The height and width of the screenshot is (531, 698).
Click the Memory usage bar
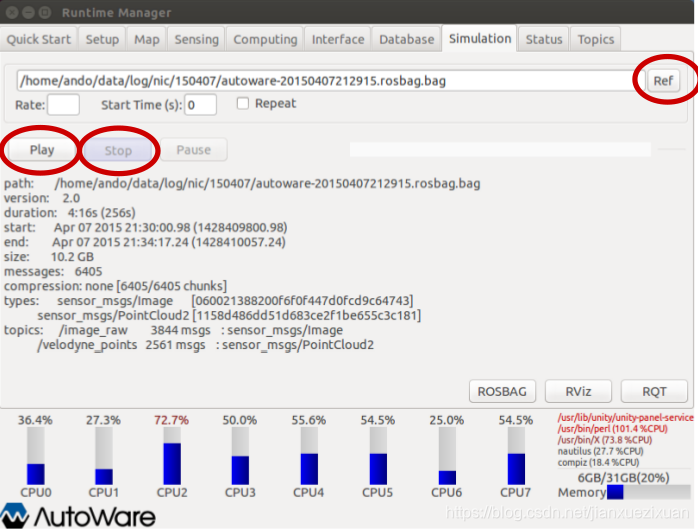pos(649,492)
